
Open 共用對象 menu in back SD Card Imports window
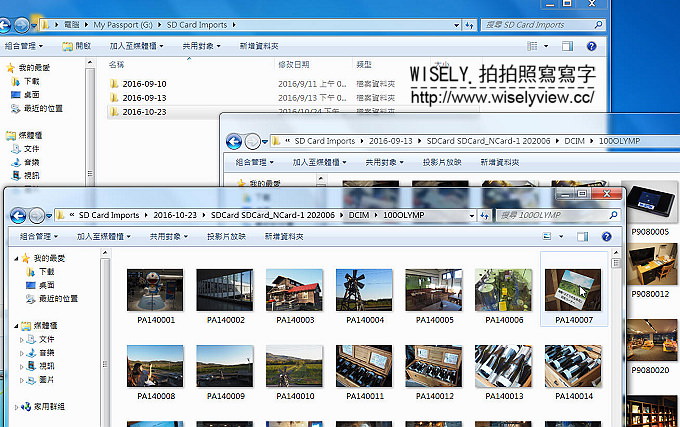click(201, 46)
